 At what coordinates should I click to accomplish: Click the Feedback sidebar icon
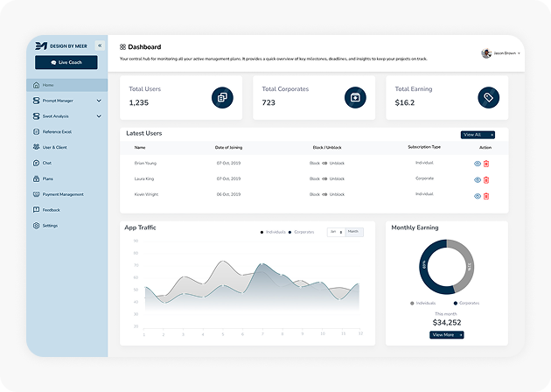point(36,209)
